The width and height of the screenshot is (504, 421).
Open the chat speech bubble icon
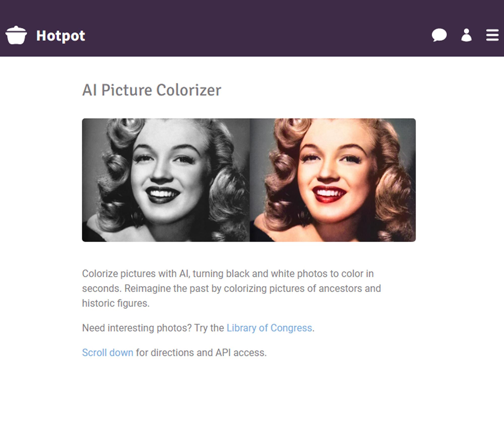click(439, 35)
